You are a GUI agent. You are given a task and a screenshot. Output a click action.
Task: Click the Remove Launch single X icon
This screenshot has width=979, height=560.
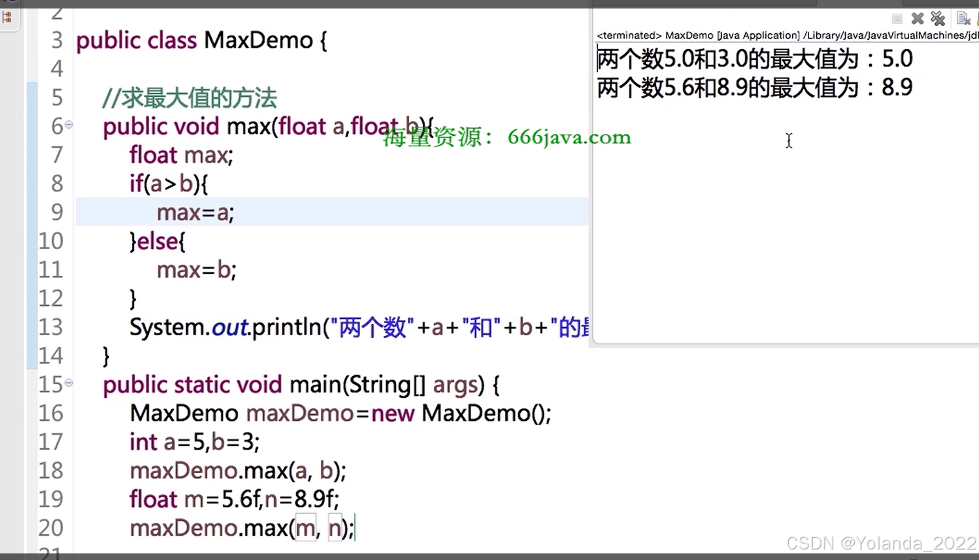918,19
